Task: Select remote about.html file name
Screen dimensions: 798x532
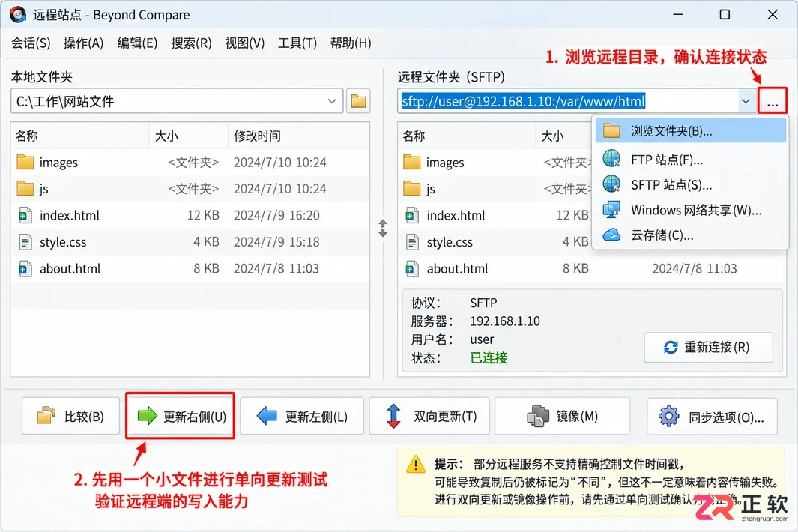Action: pos(457,268)
